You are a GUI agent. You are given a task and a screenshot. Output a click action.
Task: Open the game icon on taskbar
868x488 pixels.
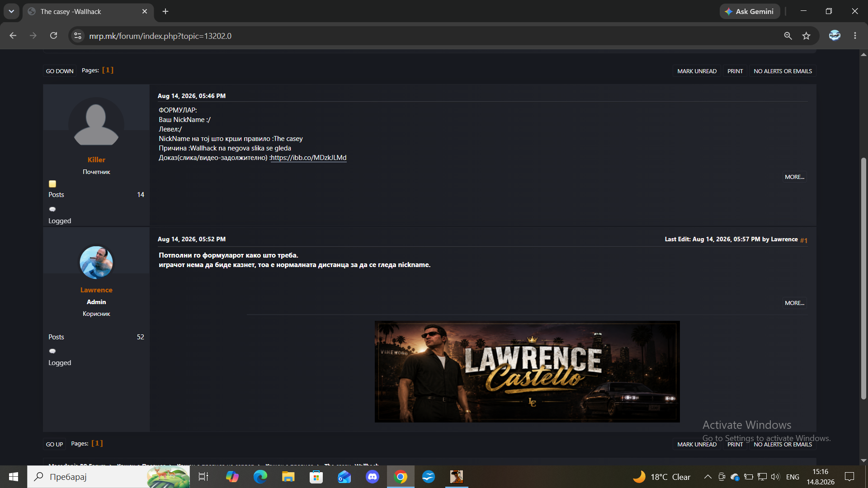coord(457,477)
